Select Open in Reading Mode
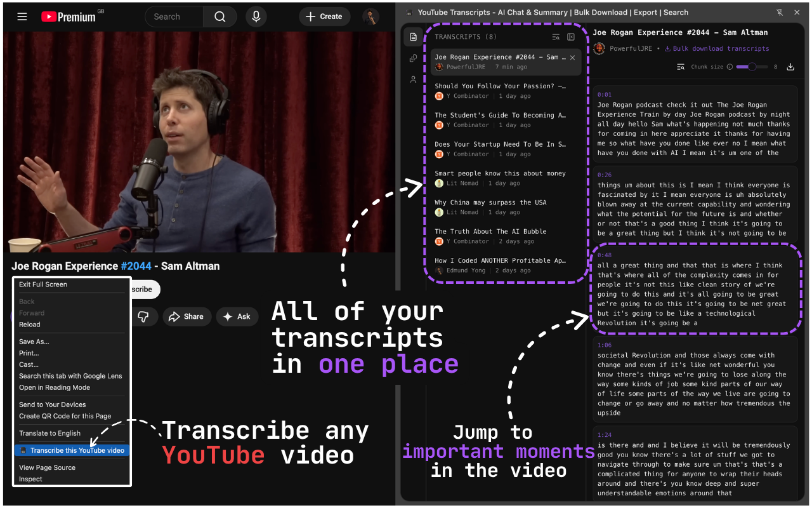 pyautogui.click(x=55, y=387)
